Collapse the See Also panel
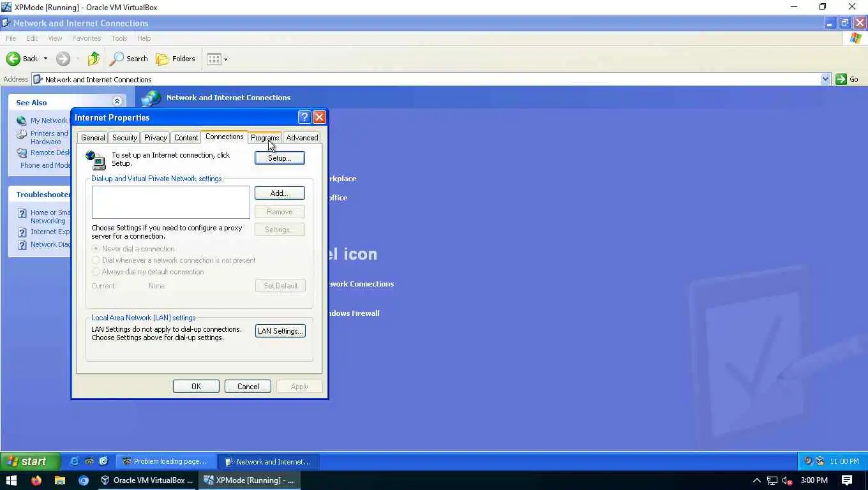This screenshot has width=868, height=490. tap(117, 101)
